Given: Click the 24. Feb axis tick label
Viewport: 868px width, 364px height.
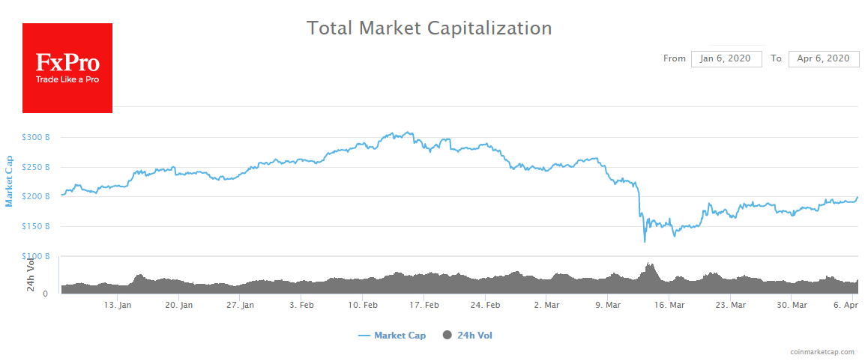Looking at the screenshot, I should point(486,305).
